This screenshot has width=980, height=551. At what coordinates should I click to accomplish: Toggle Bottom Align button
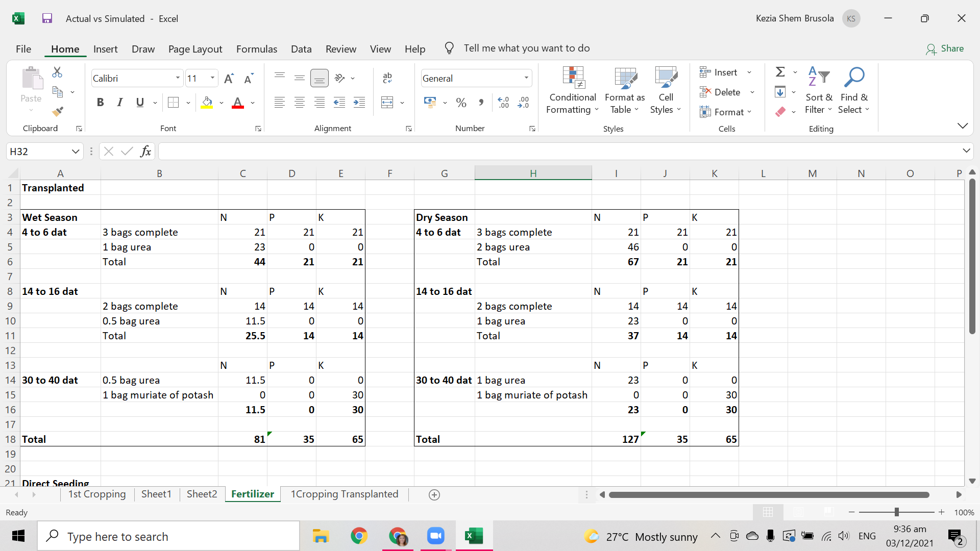[x=319, y=78]
